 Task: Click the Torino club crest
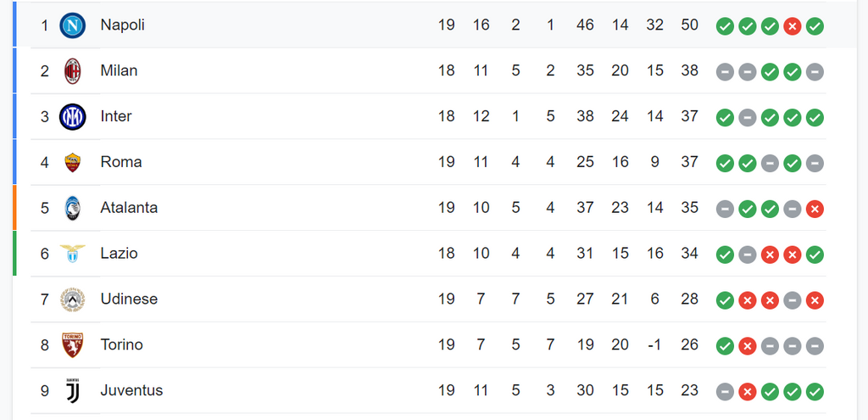(73, 345)
